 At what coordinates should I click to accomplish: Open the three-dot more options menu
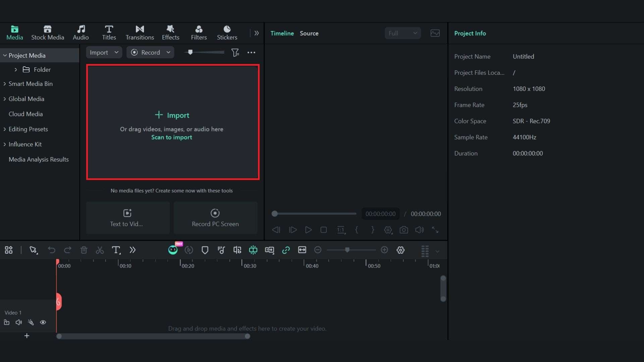click(251, 53)
